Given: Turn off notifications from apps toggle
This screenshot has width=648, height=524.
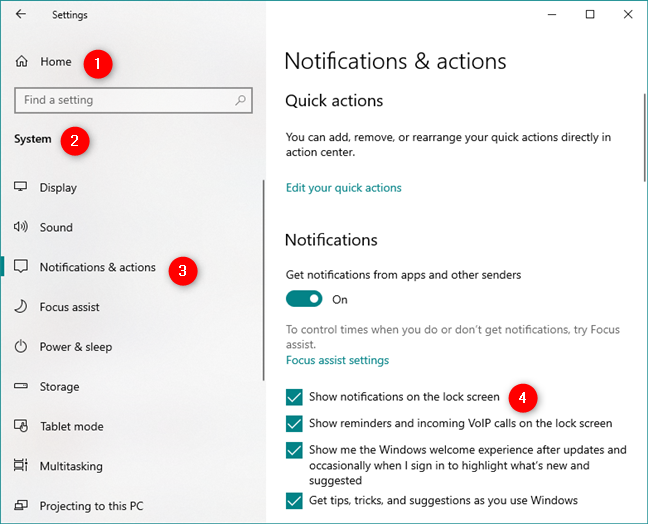Looking at the screenshot, I should click(x=304, y=299).
